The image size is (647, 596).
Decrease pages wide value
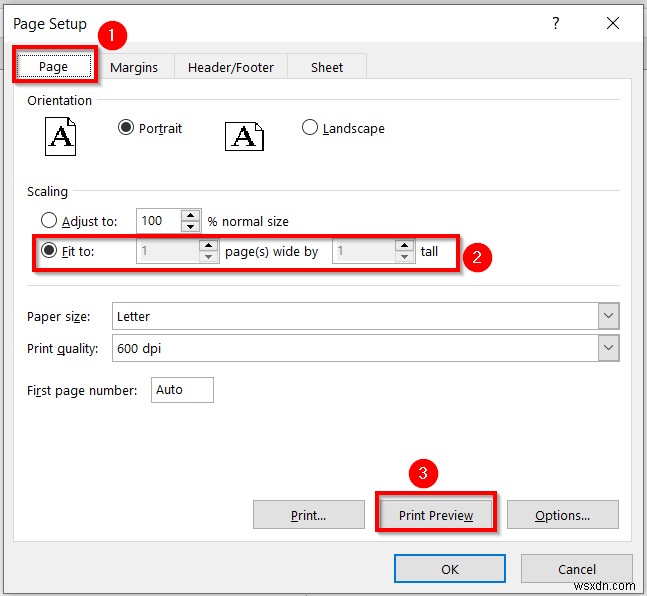[208, 257]
